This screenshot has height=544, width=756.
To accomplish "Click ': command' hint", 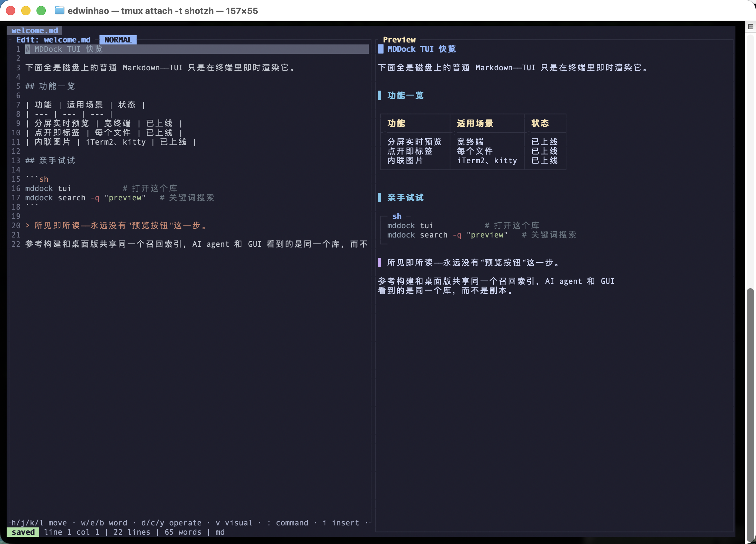I will coord(288,523).
